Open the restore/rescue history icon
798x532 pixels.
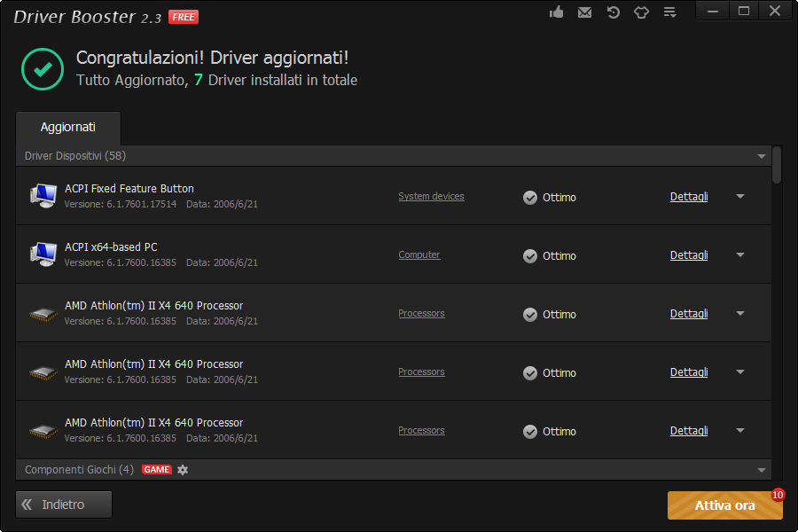[x=613, y=12]
